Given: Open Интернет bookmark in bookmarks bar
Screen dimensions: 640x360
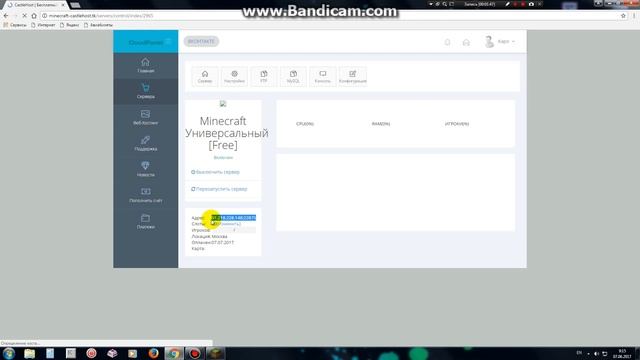Looking at the screenshot, I should [43, 25].
